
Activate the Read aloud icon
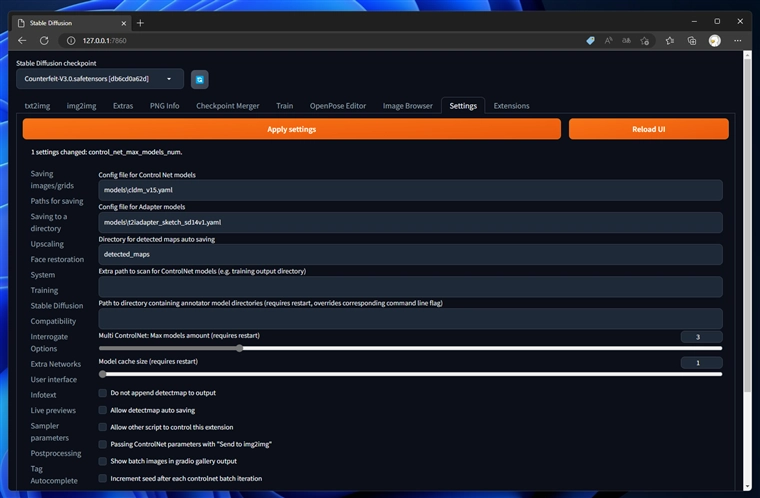click(608, 41)
